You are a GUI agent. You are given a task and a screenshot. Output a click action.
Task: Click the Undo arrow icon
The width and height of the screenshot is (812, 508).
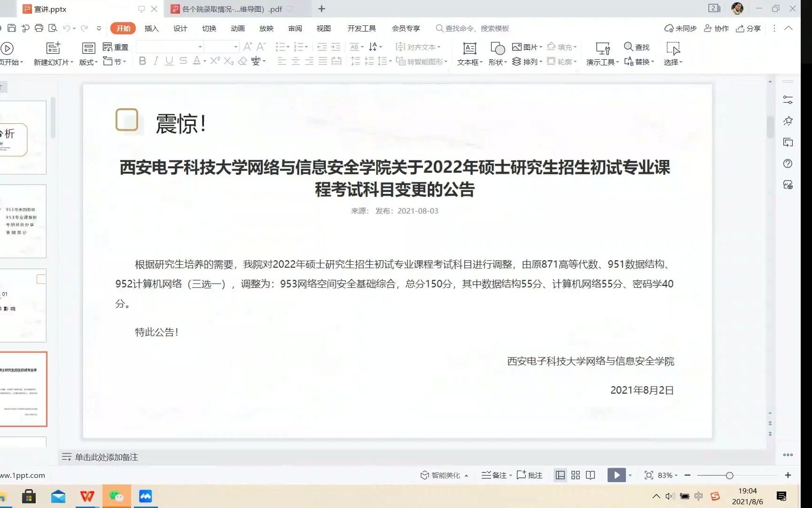pyautogui.click(x=67, y=28)
